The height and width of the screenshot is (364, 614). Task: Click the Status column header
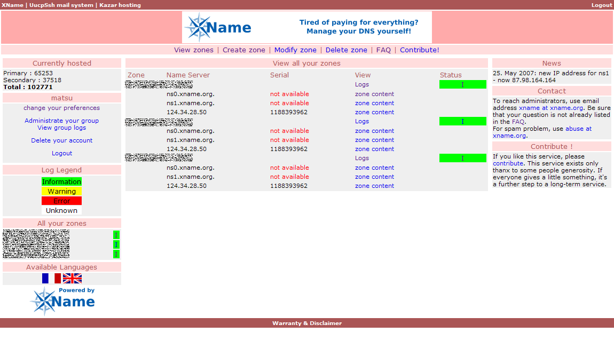point(451,75)
